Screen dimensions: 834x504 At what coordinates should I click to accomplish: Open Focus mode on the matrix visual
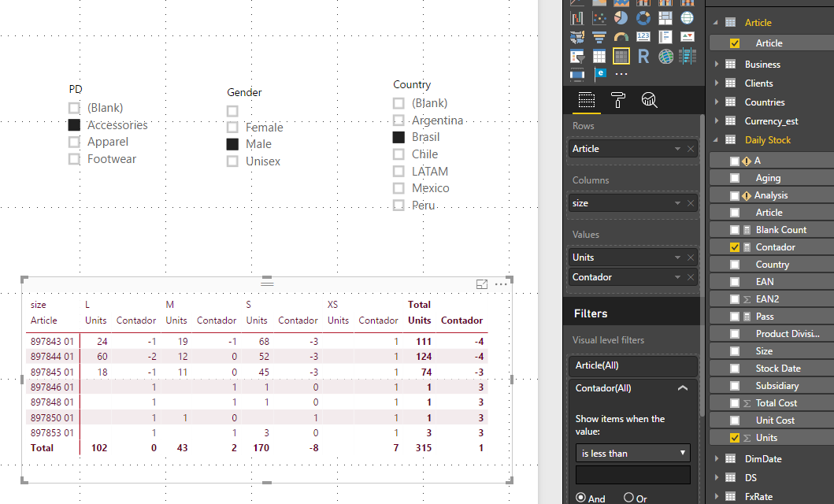coord(482,284)
